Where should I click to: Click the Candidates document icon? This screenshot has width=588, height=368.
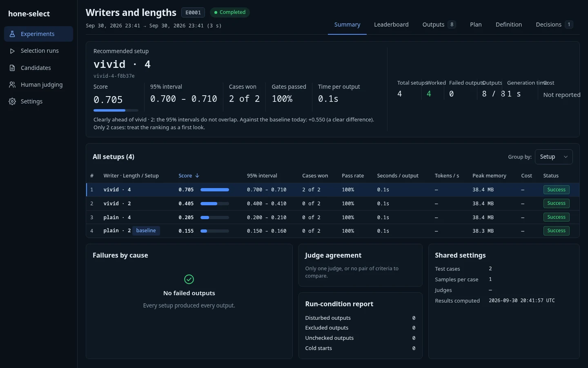tap(12, 68)
